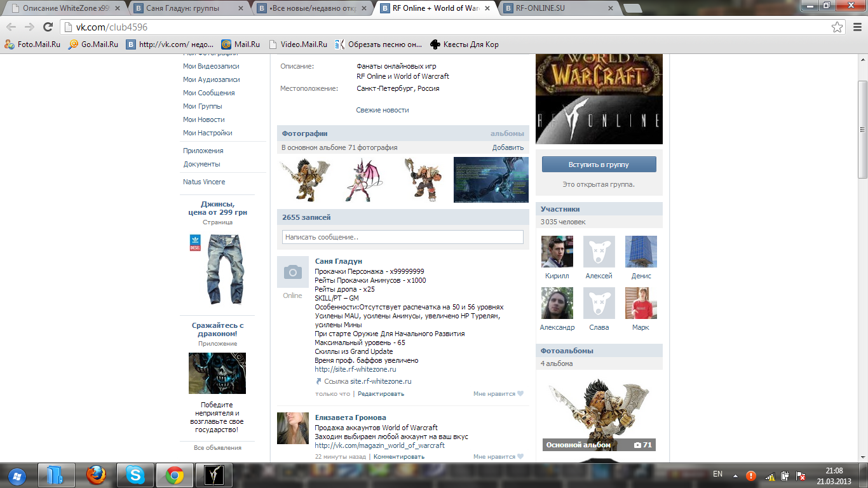Close the RF-ONLINE.SU tab
868x488 pixels.
tap(609, 8)
